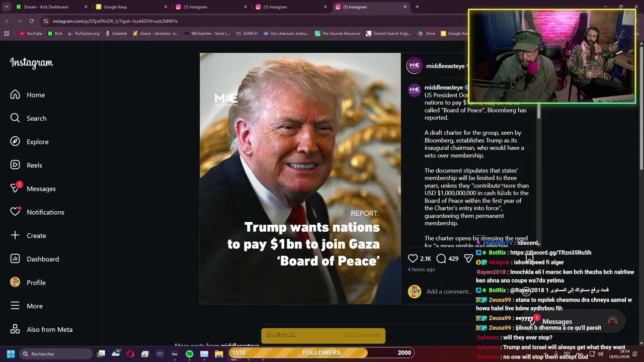
Task: Open Profile in the sidebar
Action: (x=28, y=283)
